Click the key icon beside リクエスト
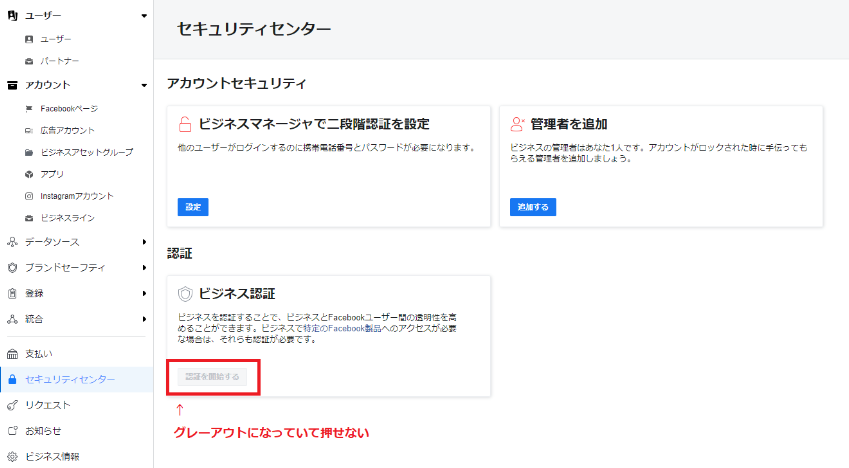849x468 pixels. (x=12, y=405)
